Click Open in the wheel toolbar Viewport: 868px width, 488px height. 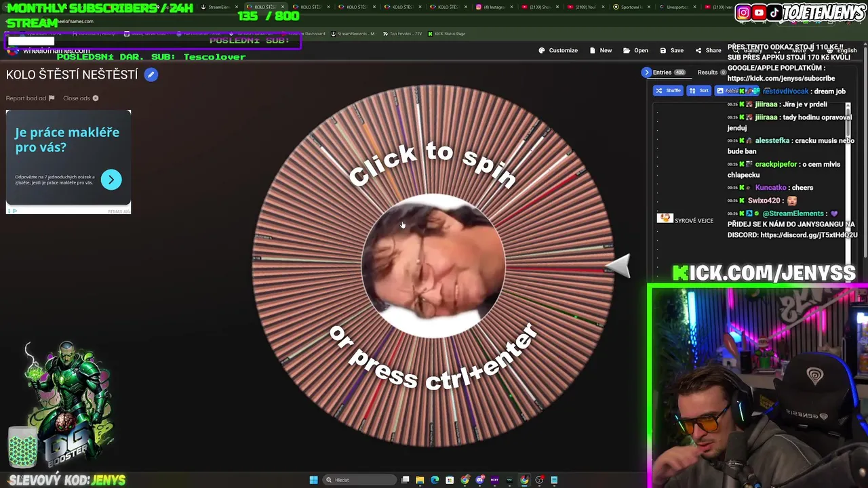635,50
